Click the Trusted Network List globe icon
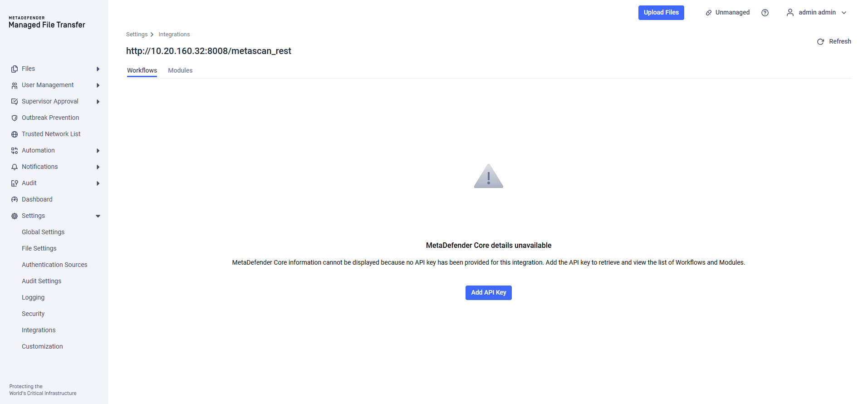868x404 pixels. click(x=15, y=134)
